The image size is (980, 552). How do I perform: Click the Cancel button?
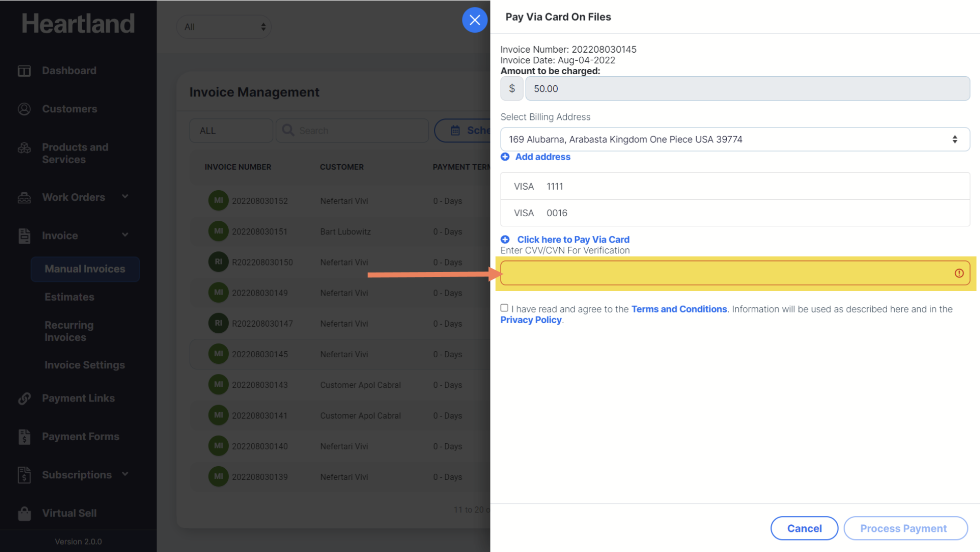(x=804, y=528)
